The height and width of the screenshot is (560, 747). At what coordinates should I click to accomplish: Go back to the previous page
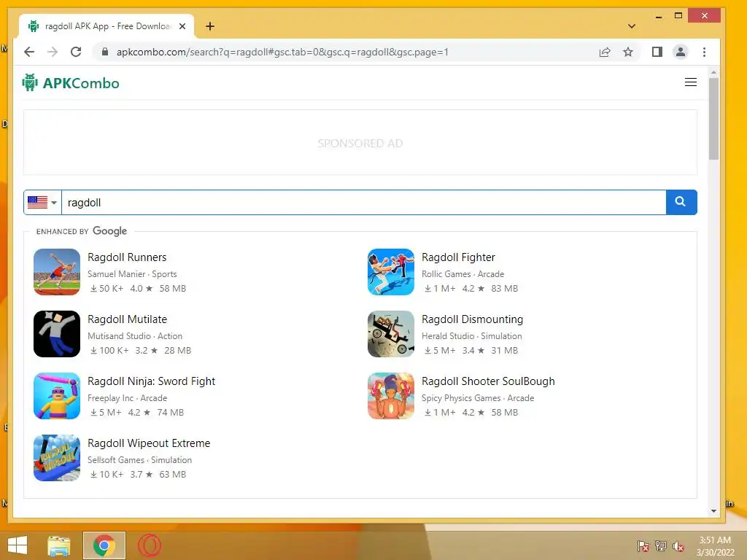pos(29,52)
